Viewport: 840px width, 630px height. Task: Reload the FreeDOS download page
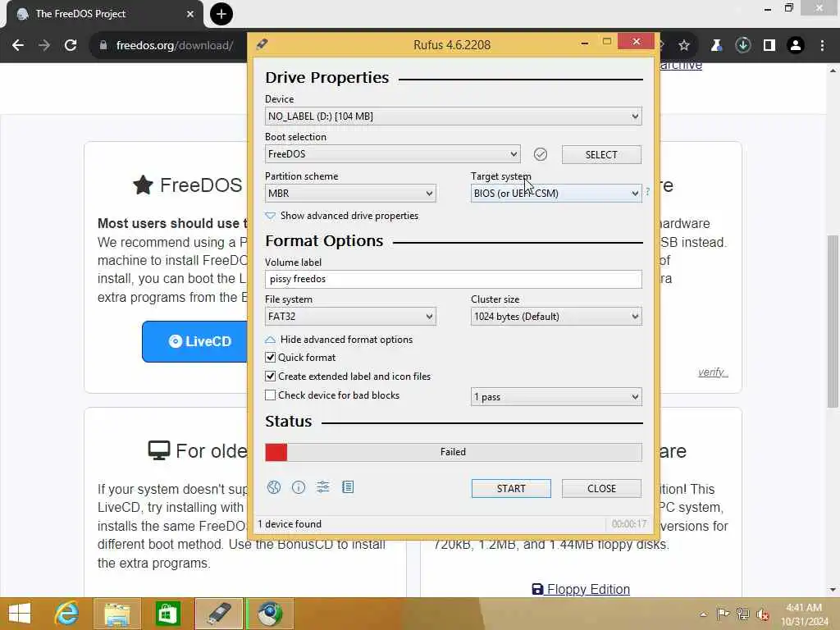point(71,45)
